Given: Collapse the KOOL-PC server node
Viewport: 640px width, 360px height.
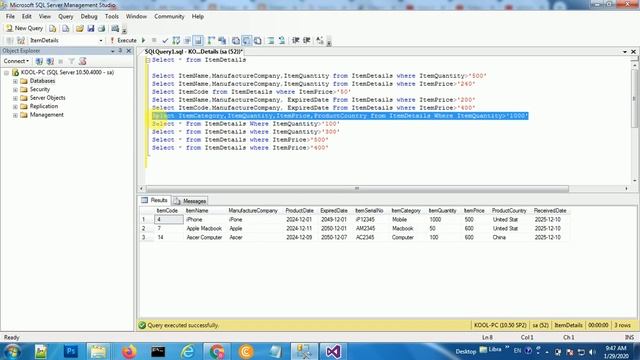Looking at the screenshot, I should (x=6, y=73).
